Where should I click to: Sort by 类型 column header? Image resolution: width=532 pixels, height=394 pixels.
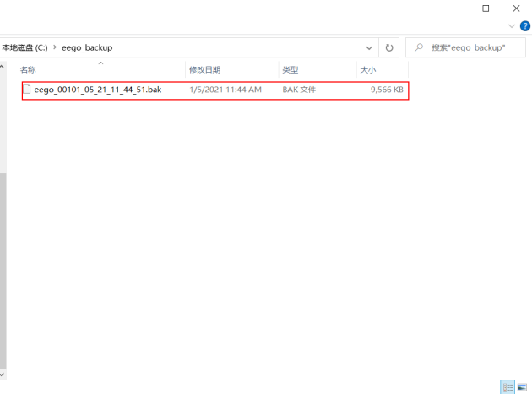pyautogui.click(x=290, y=70)
